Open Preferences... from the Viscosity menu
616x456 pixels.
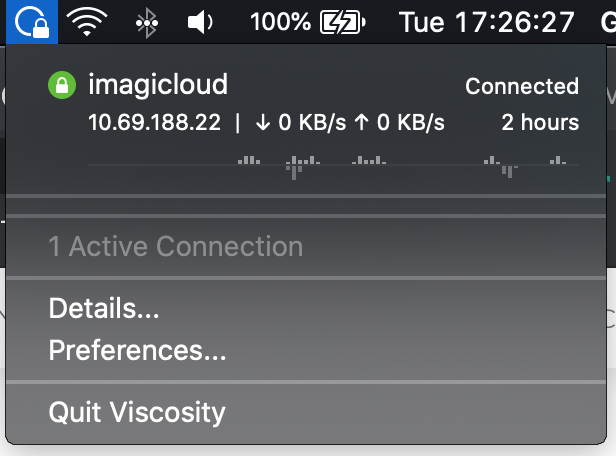pos(137,350)
